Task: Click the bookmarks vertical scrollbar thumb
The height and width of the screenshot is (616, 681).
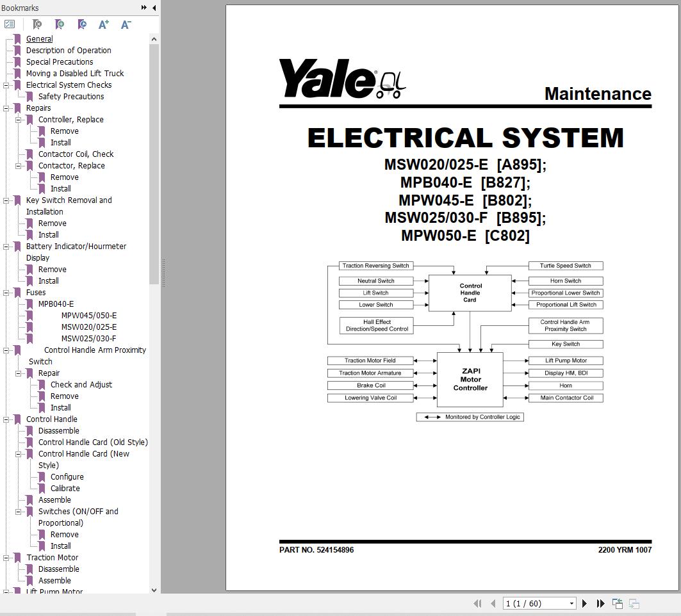Action: point(154,164)
